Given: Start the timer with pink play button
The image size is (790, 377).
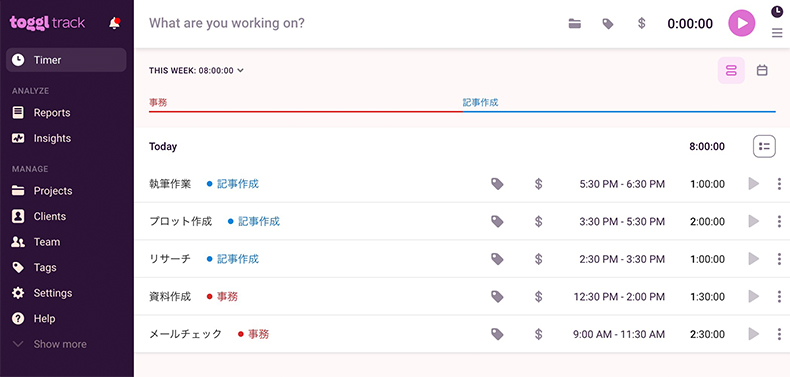Looking at the screenshot, I should click(742, 23).
